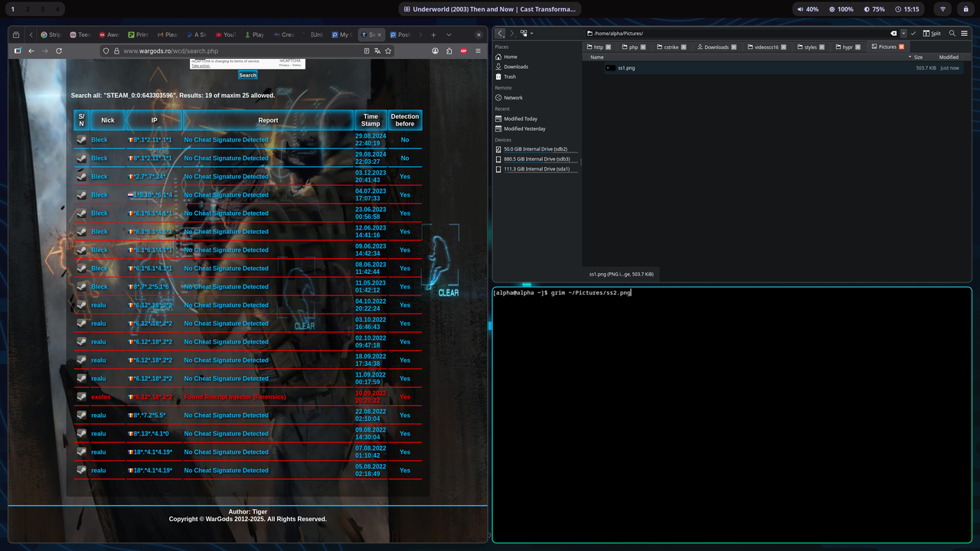
Task: Open Adblock Plus extension icon
Action: tap(463, 51)
